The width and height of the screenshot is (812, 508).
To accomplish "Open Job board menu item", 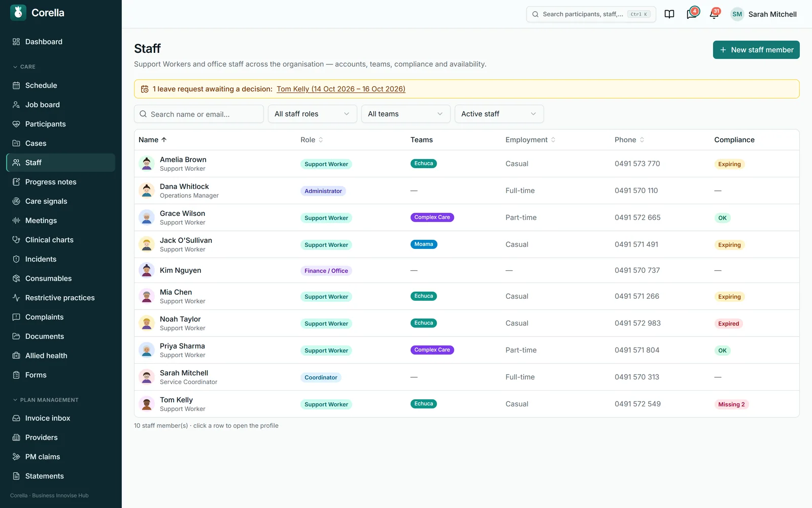I will [x=61, y=105].
